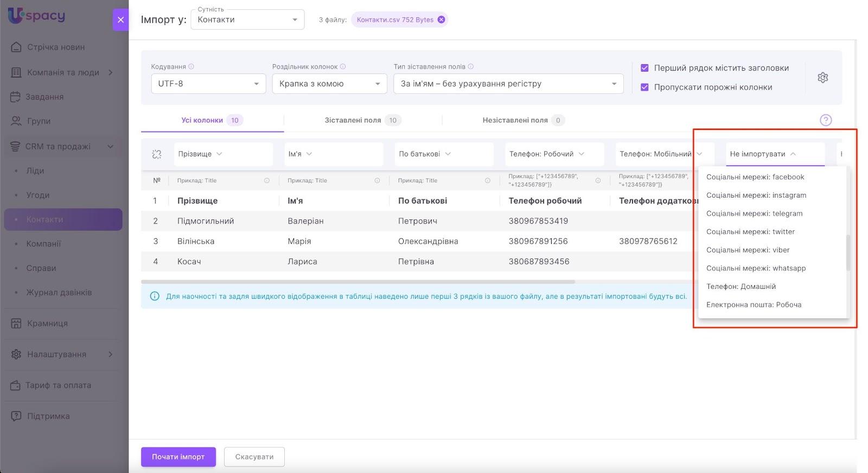Click the horizontal scrollbar under the table

(x=358, y=282)
